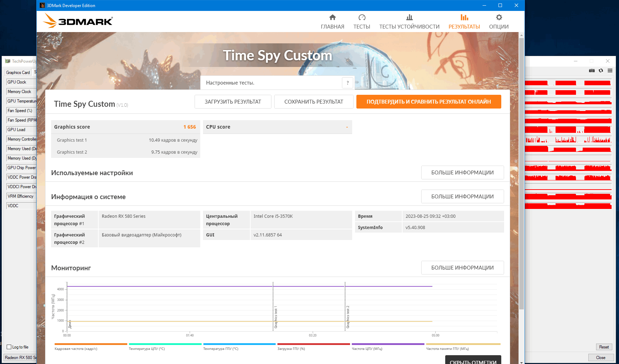Click the 3DMark vertical scrollbar thumb
619x364 pixels.
[x=521, y=173]
